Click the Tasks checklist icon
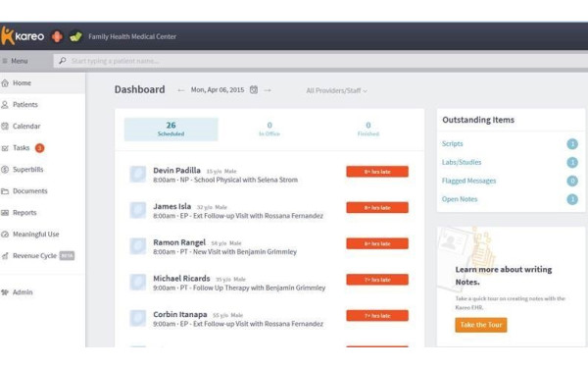Image resolution: width=588 pixels, height=368 pixels. coord(5,148)
